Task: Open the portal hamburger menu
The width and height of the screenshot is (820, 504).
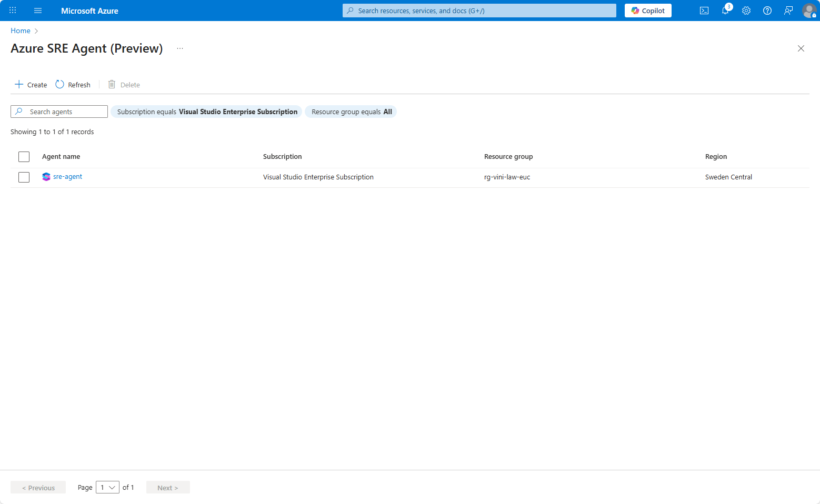Action: click(38, 11)
